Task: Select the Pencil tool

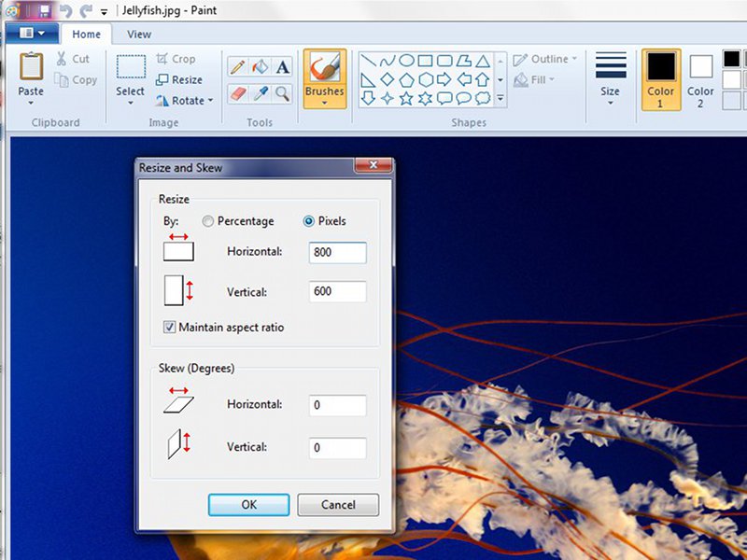Action: (237, 67)
